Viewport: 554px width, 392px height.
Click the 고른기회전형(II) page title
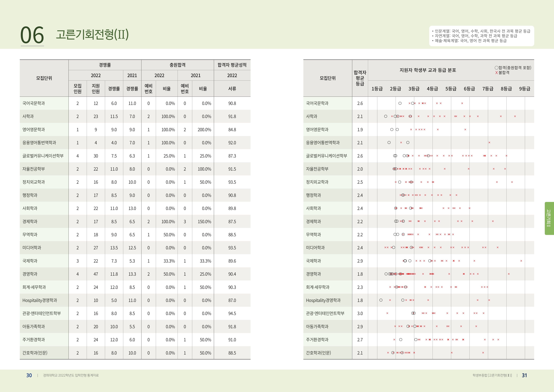coord(92,35)
